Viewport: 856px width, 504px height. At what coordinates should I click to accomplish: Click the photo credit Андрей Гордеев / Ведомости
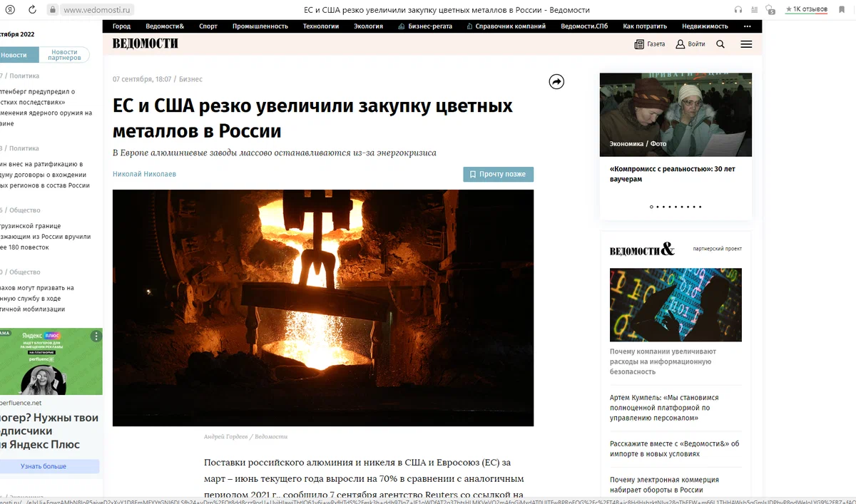coord(245,436)
